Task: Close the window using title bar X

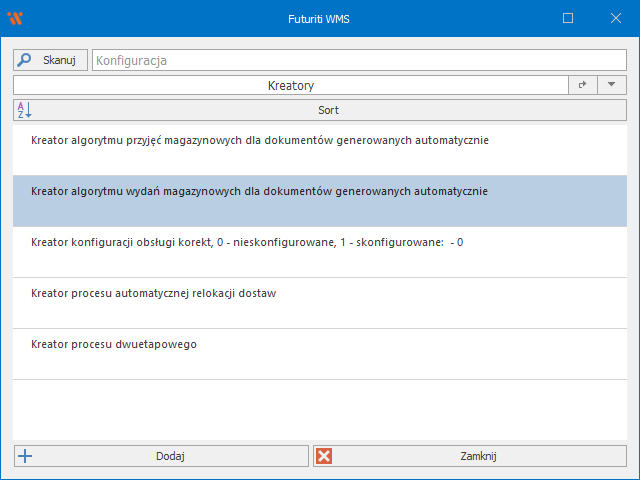Action: 615,18
